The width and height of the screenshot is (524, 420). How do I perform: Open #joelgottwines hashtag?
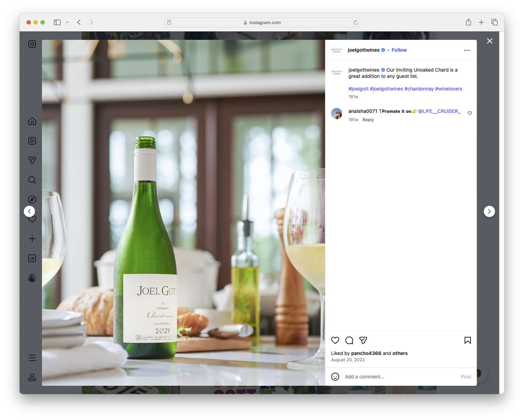[386, 89]
